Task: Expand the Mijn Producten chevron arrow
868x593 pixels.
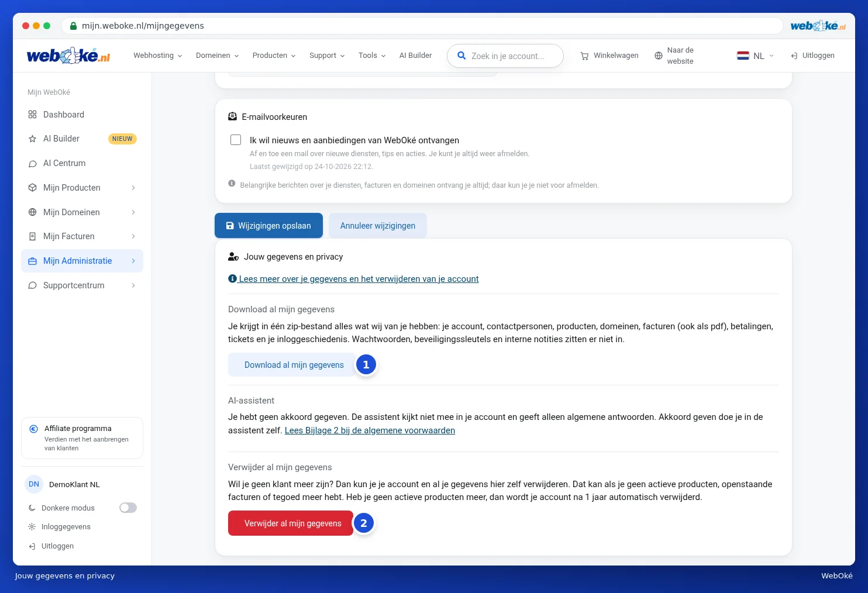Action: [133, 188]
